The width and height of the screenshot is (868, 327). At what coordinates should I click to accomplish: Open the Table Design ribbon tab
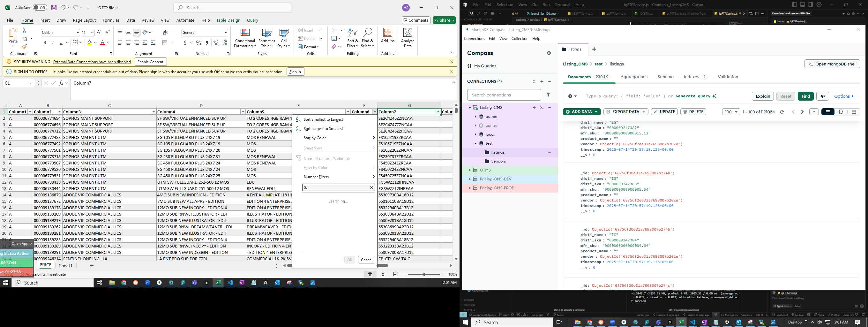[x=228, y=20]
